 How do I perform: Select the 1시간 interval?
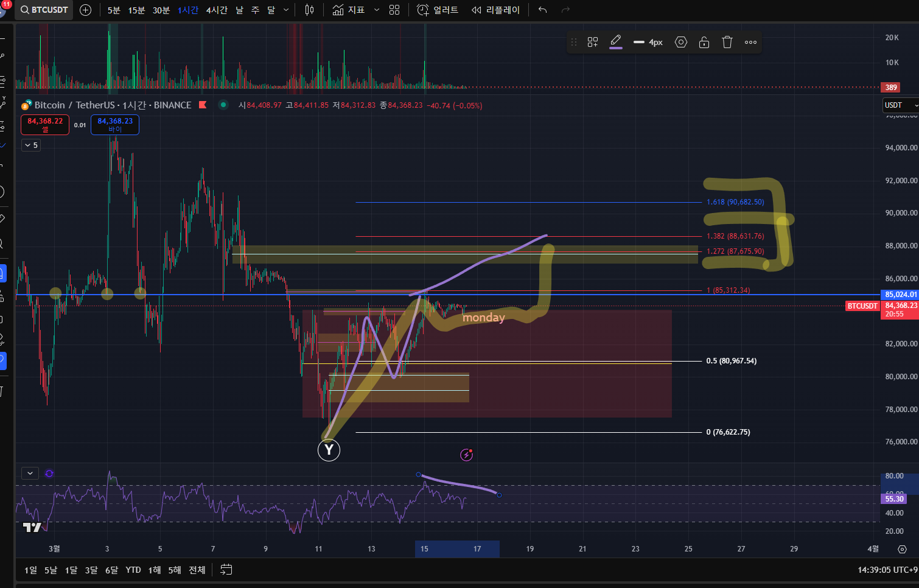(x=188, y=10)
